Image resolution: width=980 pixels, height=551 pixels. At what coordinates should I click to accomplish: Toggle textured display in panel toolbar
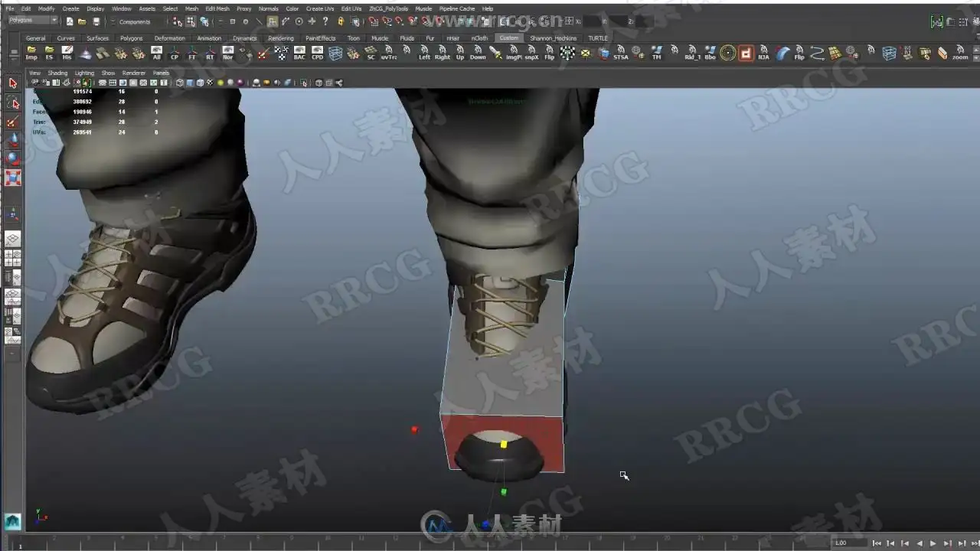pyautogui.click(x=209, y=83)
